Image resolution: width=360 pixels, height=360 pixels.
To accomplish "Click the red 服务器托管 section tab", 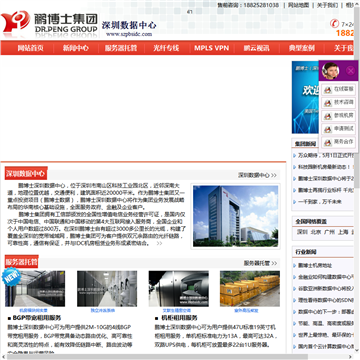I will pos(21,262).
